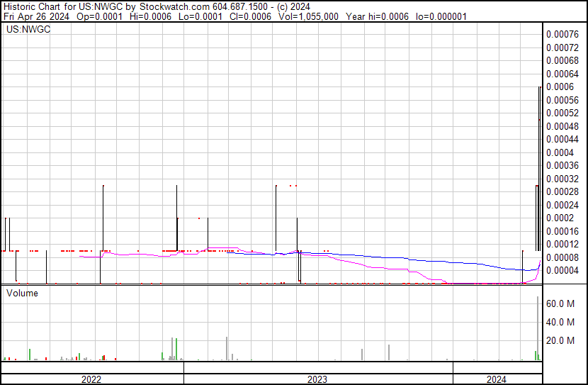This screenshot has width=588, height=385.
Task: Click the Volume panel label
Action: click(22, 293)
